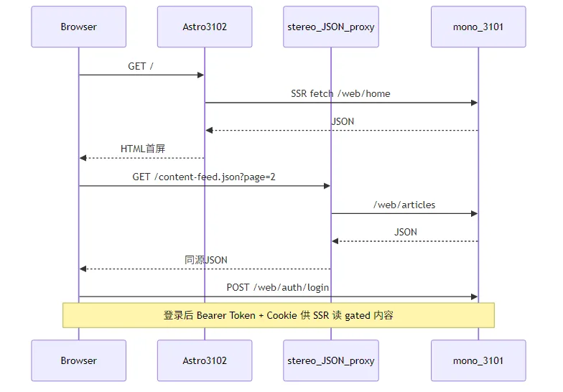Click the yellow Bearer Token note box
Image resolution: width=563 pixels, height=392 pixels.
tap(279, 315)
